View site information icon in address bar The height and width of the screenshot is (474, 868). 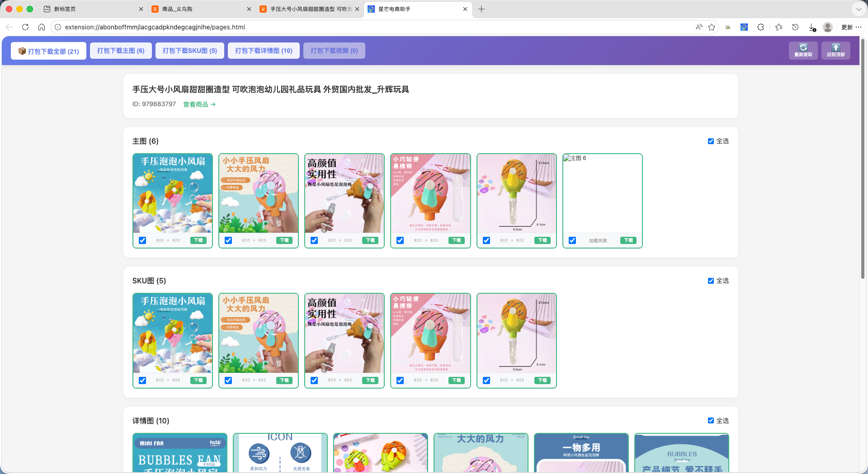pos(58,27)
